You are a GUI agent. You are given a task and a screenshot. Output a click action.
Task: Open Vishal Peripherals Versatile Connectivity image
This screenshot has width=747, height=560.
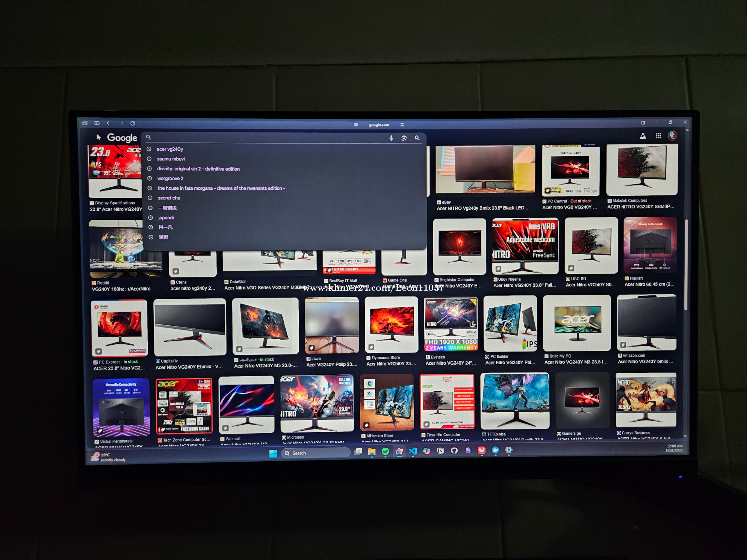click(121, 408)
